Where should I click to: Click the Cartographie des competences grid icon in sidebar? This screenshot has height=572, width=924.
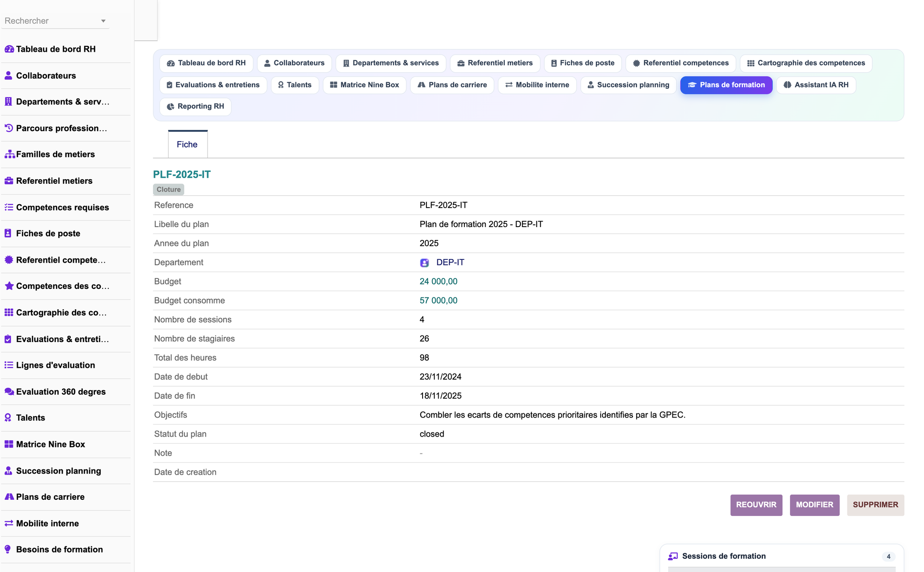coord(9,313)
